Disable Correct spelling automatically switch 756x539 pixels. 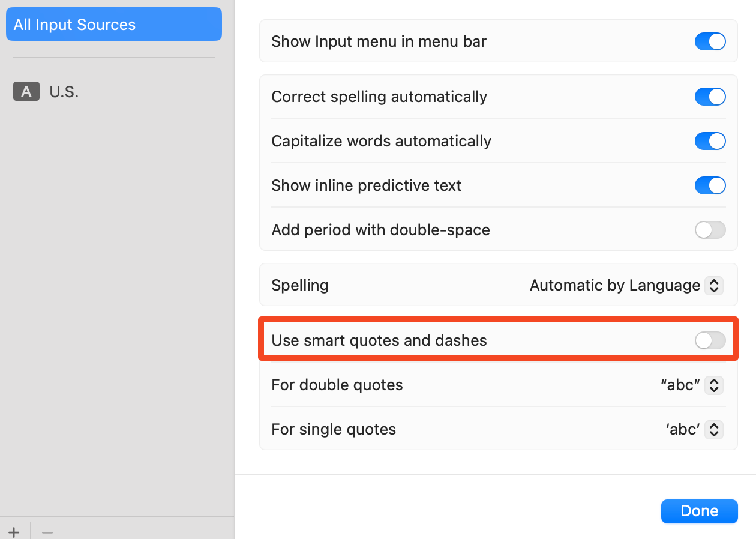[710, 97]
